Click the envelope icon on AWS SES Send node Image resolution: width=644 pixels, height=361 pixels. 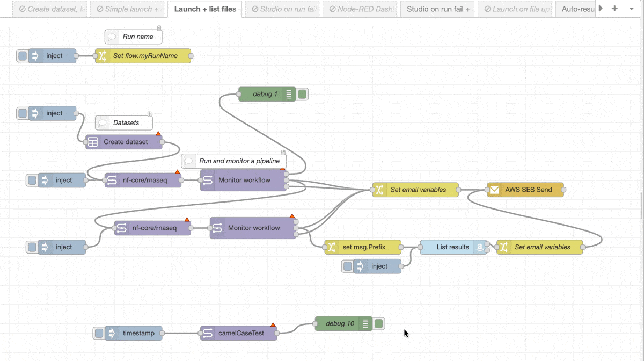pos(494,189)
